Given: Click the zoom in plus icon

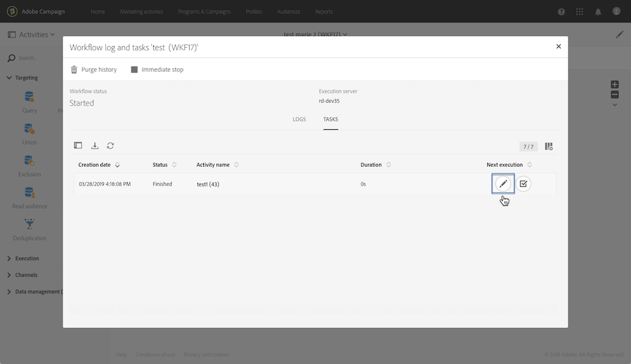Looking at the screenshot, I should coord(615,85).
